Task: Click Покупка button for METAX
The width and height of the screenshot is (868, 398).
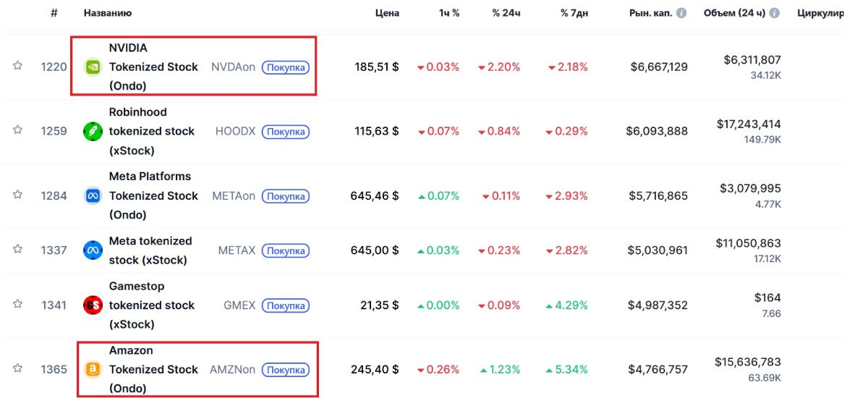Action: pyautogui.click(x=286, y=250)
